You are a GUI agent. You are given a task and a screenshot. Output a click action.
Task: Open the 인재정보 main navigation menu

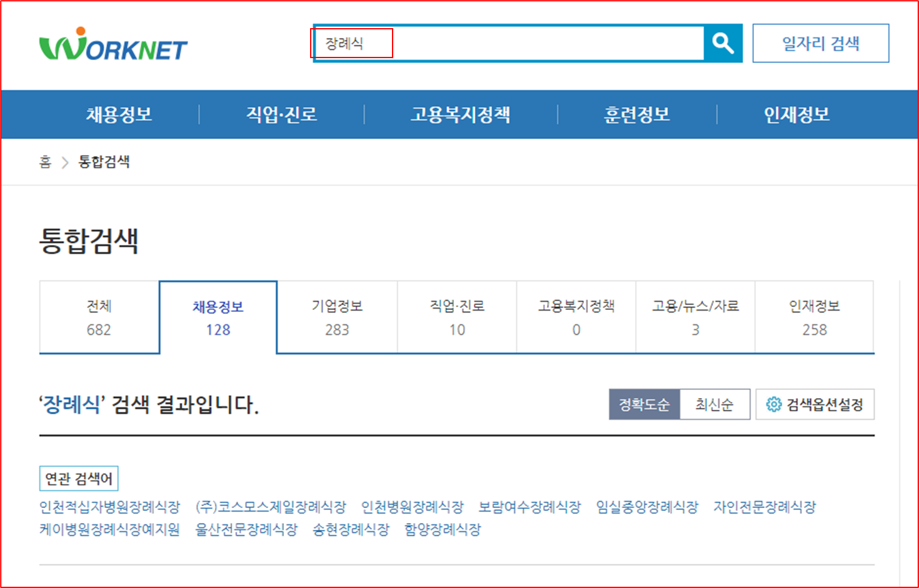tap(796, 114)
